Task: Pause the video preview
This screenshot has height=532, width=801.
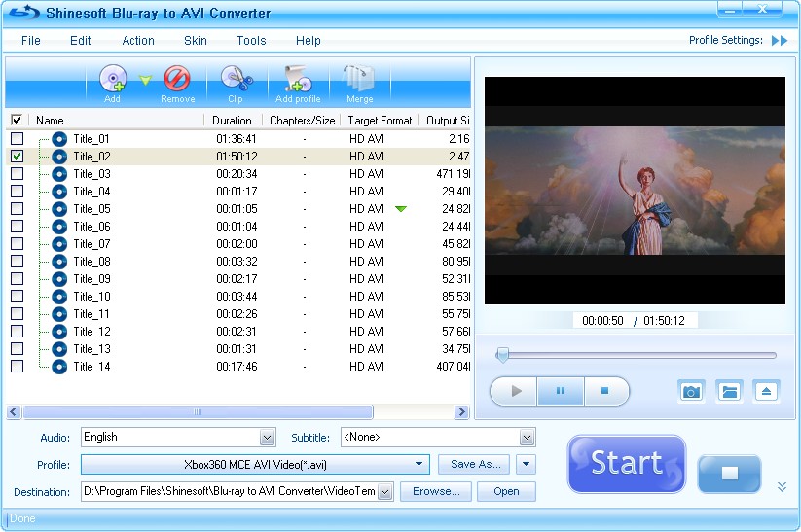Action: pyautogui.click(x=561, y=391)
